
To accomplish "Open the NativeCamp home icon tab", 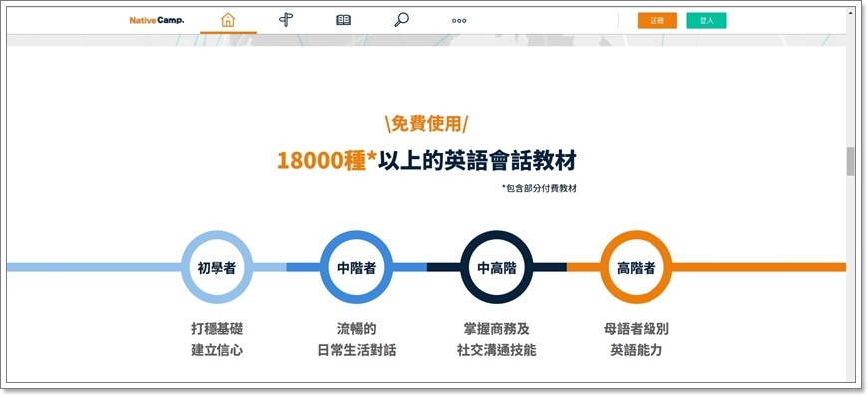I will [228, 20].
